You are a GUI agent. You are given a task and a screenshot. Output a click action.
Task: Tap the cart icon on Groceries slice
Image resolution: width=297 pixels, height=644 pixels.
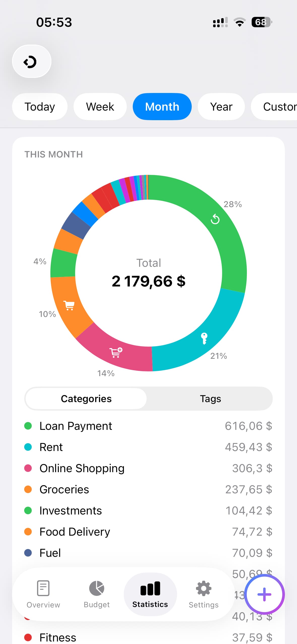click(69, 305)
